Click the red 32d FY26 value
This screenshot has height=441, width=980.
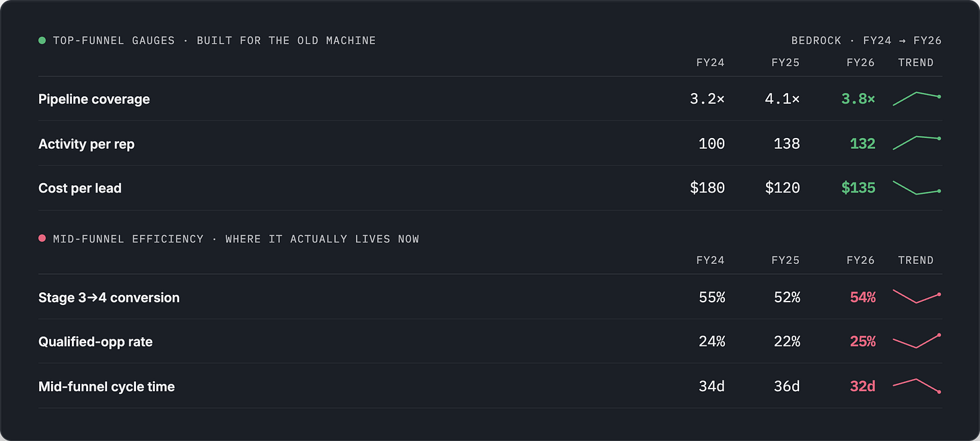point(862,386)
